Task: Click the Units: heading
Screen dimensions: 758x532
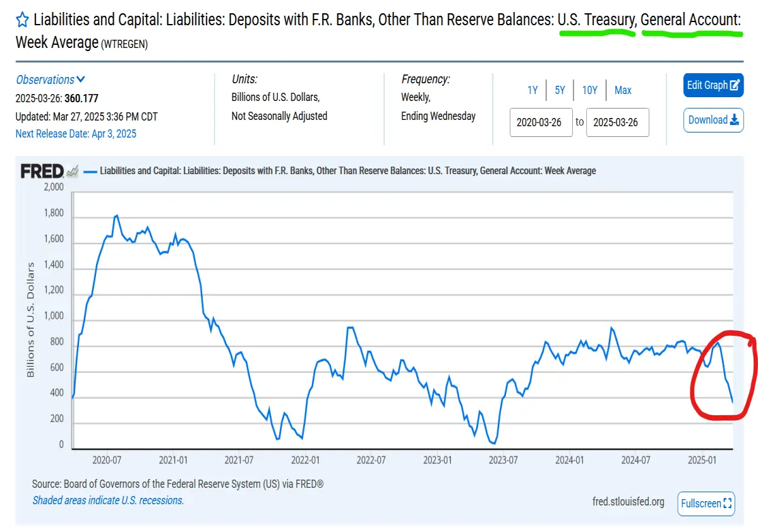Action: point(244,80)
